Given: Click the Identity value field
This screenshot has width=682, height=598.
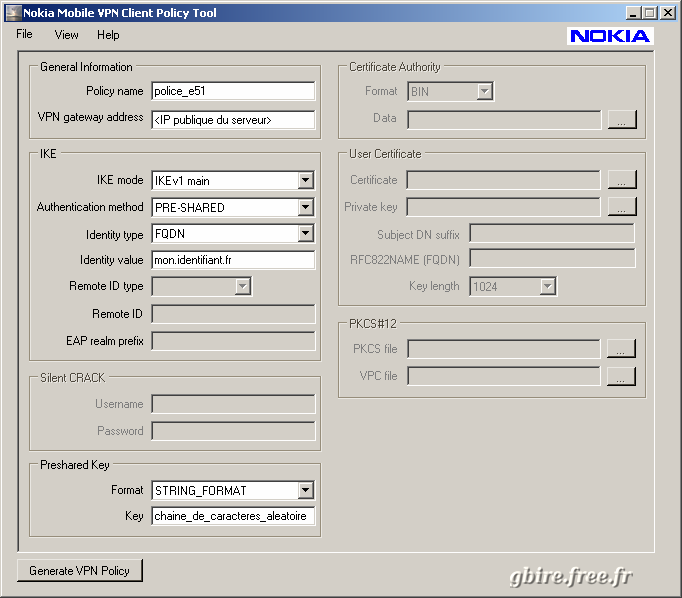Looking at the screenshot, I should click(233, 260).
